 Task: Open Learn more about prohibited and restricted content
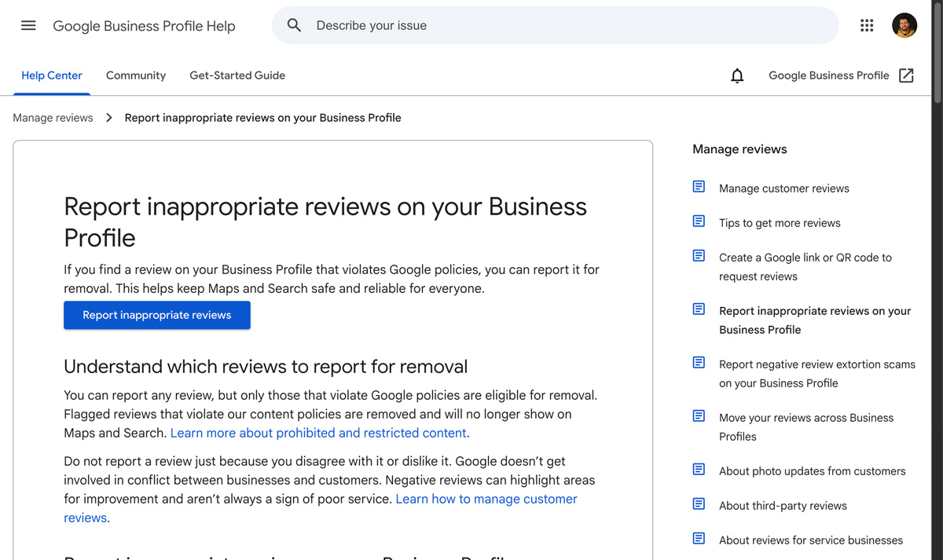318,433
